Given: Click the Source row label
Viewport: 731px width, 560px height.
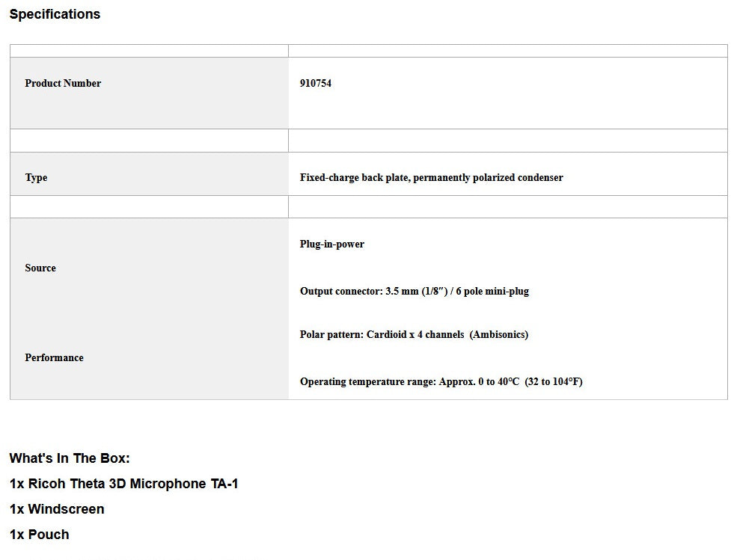Looking at the screenshot, I should click(x=40, y=268).
